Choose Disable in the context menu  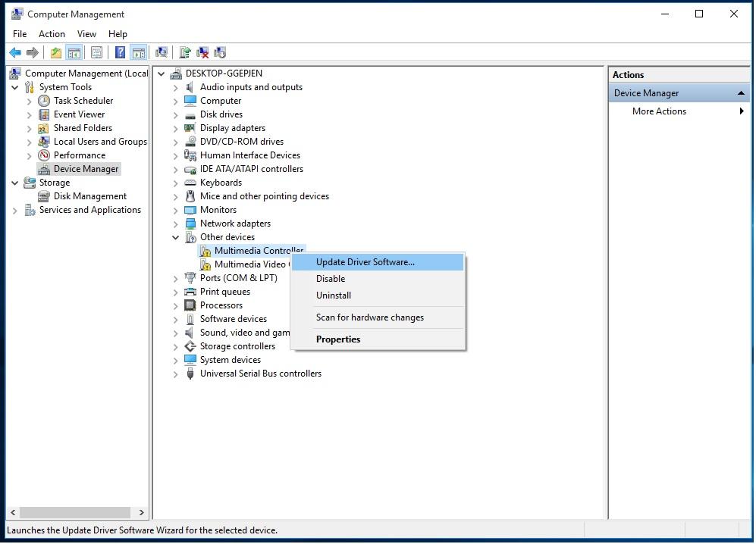[378, 279]
